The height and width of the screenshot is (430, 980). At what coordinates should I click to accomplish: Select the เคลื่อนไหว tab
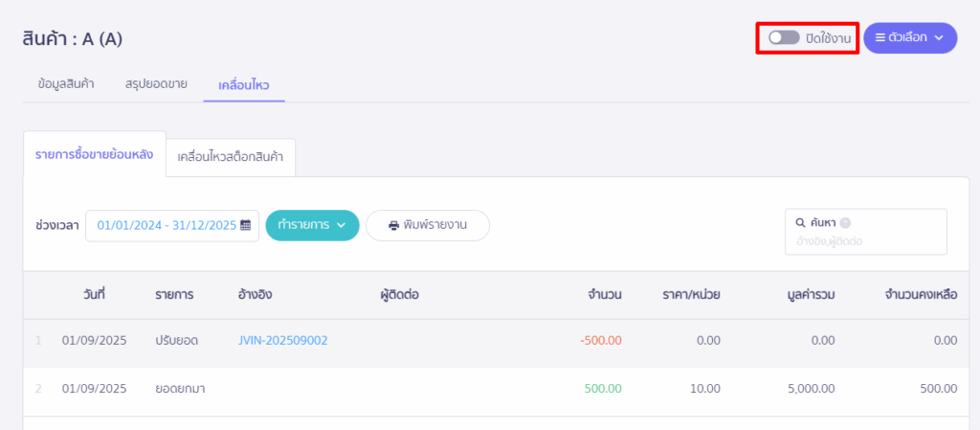(x=244, y=84)
